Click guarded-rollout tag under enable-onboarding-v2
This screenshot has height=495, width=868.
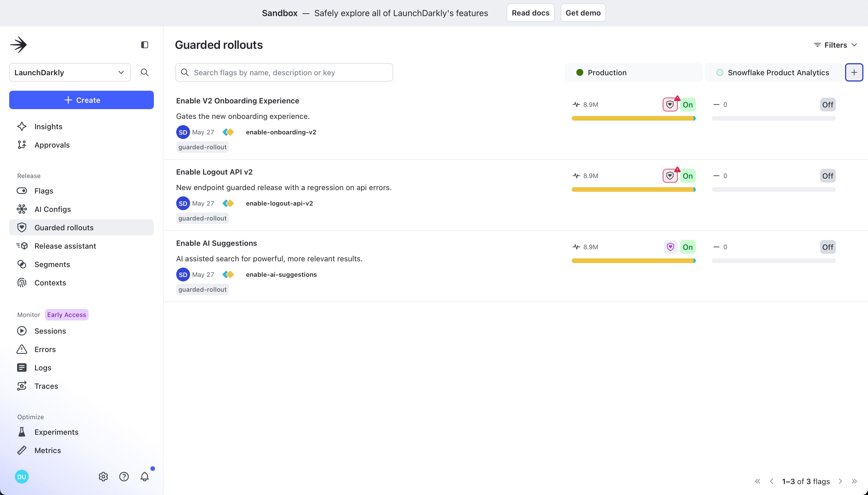pos(203,147)
